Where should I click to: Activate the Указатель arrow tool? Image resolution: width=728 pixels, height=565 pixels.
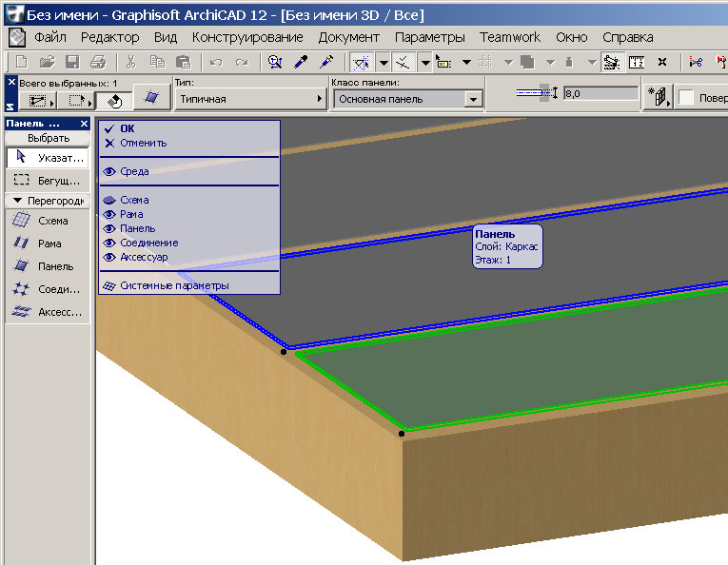(47, 157)
